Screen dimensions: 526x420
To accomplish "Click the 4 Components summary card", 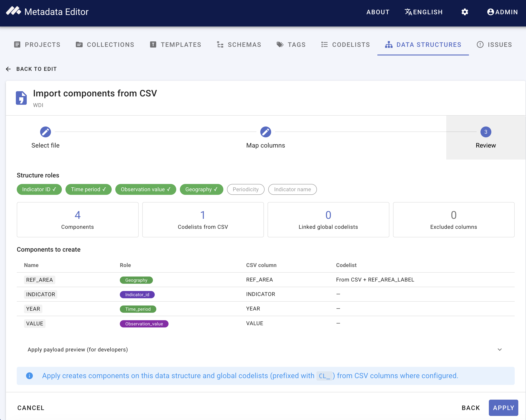I will [77, 220].
